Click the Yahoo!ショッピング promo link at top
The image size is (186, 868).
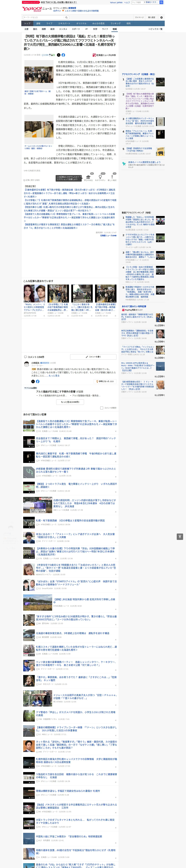tap(31, 2)
